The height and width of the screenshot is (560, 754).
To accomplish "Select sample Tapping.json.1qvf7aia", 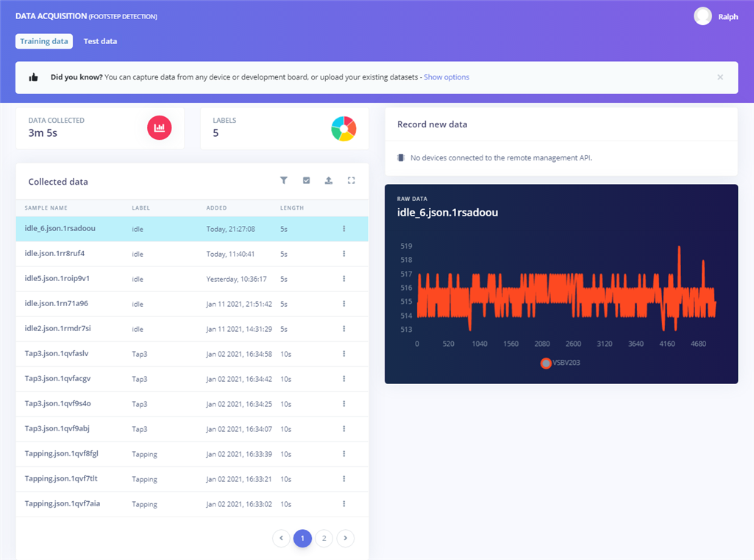I will (x=192, y=504).
